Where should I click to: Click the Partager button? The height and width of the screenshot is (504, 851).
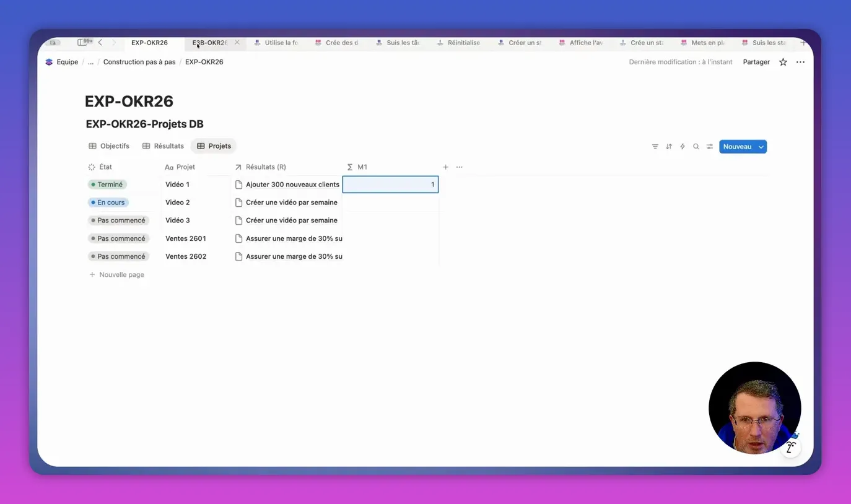(x=756, y=62)
